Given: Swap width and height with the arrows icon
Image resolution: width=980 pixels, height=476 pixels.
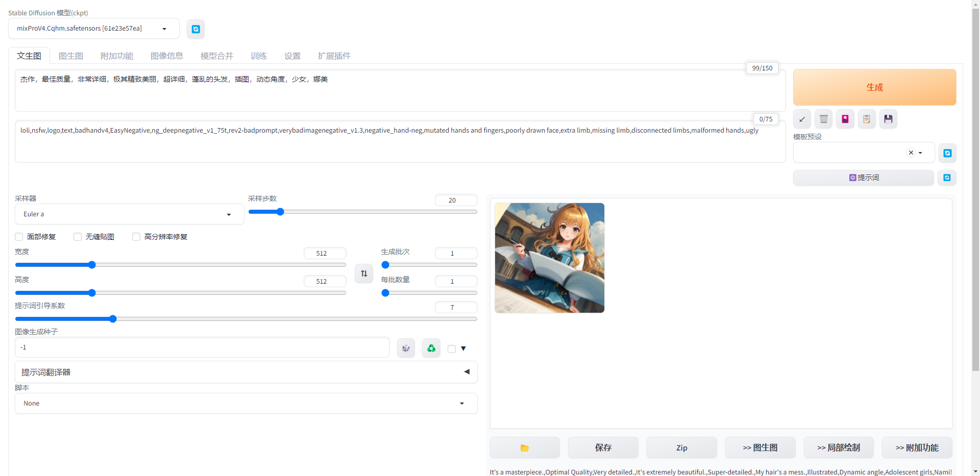Looking at the screenshot, I should [x=364, y=273].
